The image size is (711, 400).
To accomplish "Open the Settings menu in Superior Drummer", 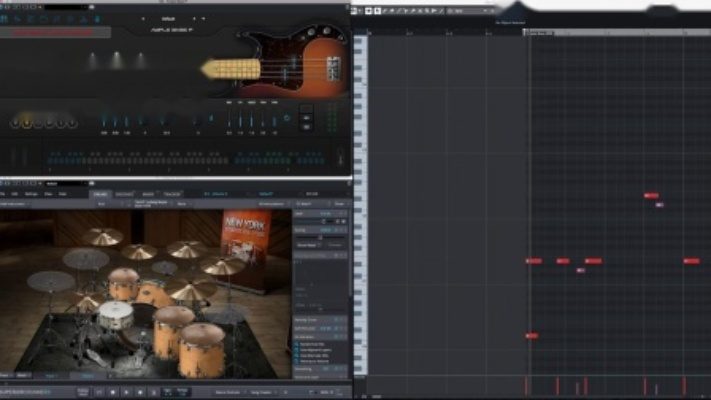I will (x=31, y=193).
